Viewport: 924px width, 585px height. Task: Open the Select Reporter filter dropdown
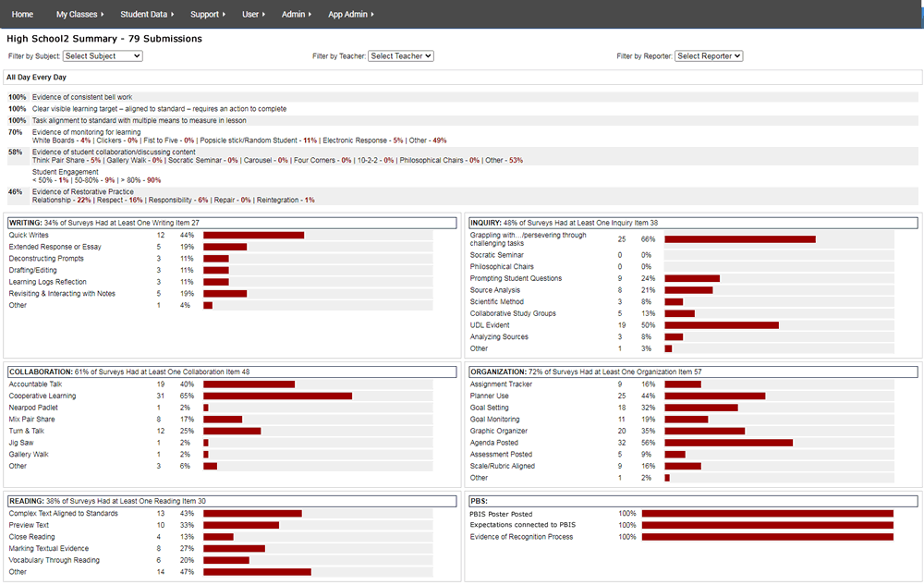click(x=709, y=56)
